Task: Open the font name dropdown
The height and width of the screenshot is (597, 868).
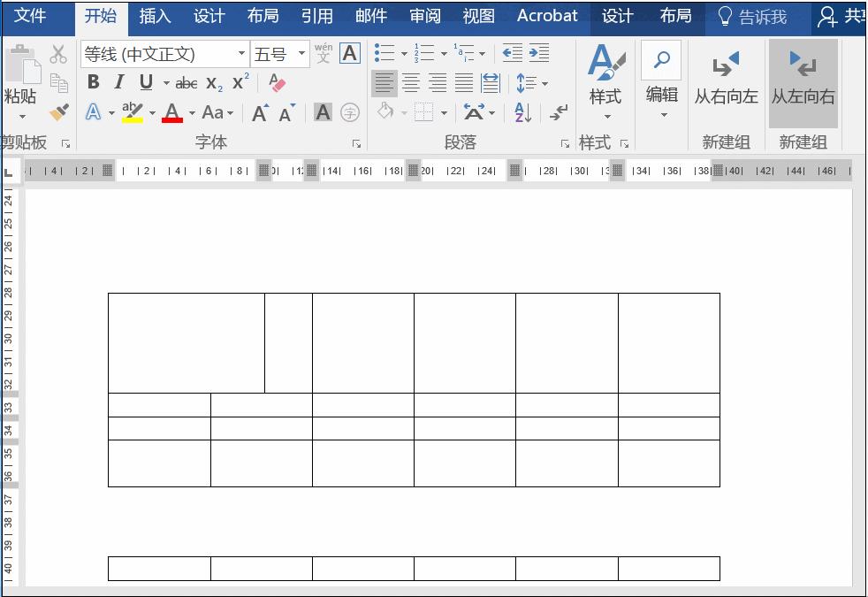Action: 241,52
